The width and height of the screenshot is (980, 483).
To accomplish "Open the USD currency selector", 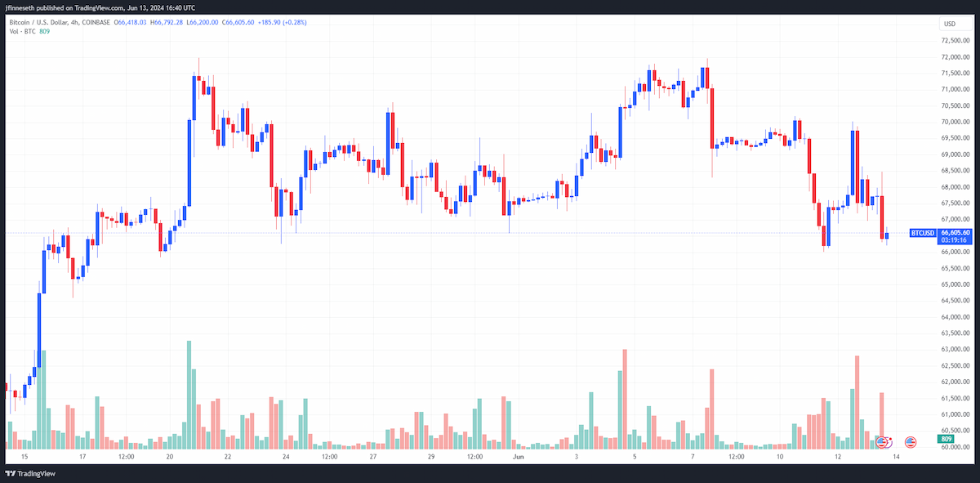I will click(950, 24).
